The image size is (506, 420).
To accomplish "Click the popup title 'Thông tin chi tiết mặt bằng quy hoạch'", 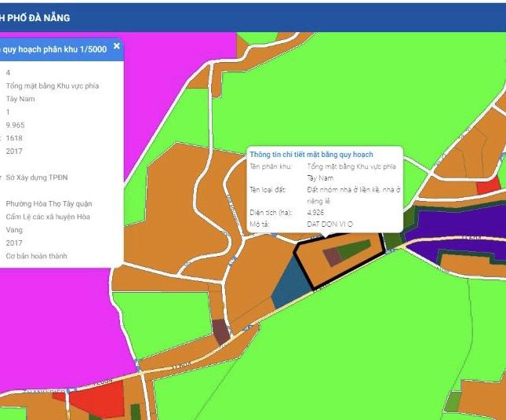I will pyautogui.click(x=311, y=155).
